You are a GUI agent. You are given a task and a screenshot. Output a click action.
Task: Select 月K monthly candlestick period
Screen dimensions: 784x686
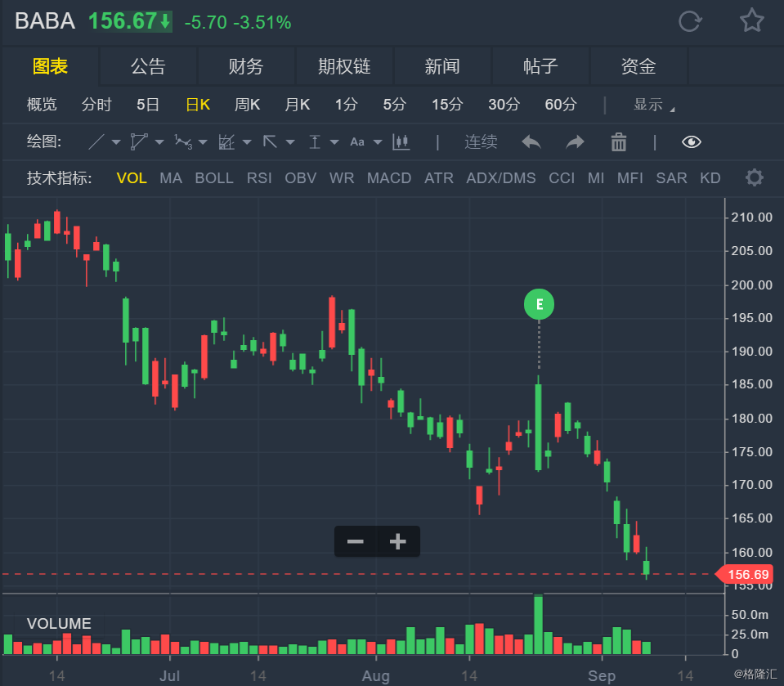[x=297, y=105]
